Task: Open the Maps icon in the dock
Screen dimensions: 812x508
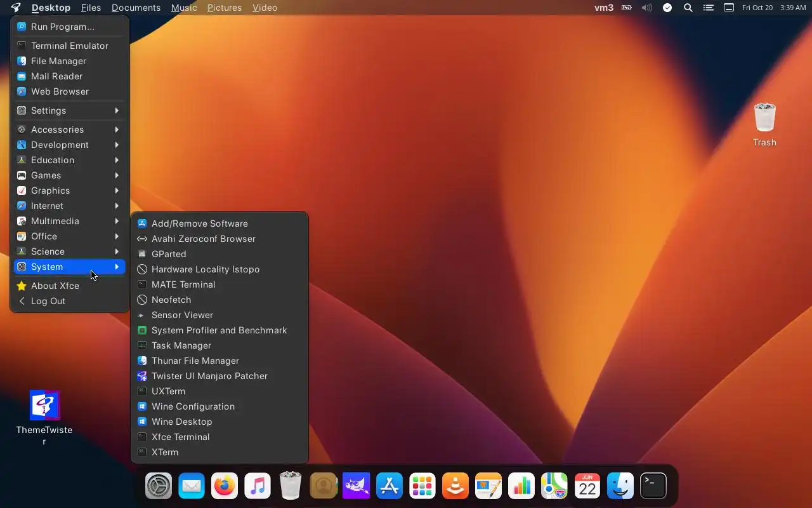Action: 554,486
